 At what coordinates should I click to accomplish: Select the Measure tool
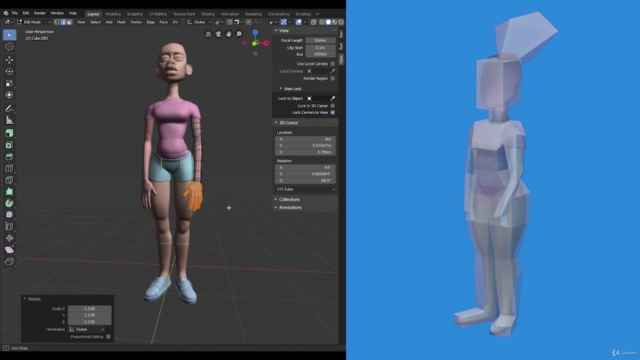point(9,120)
